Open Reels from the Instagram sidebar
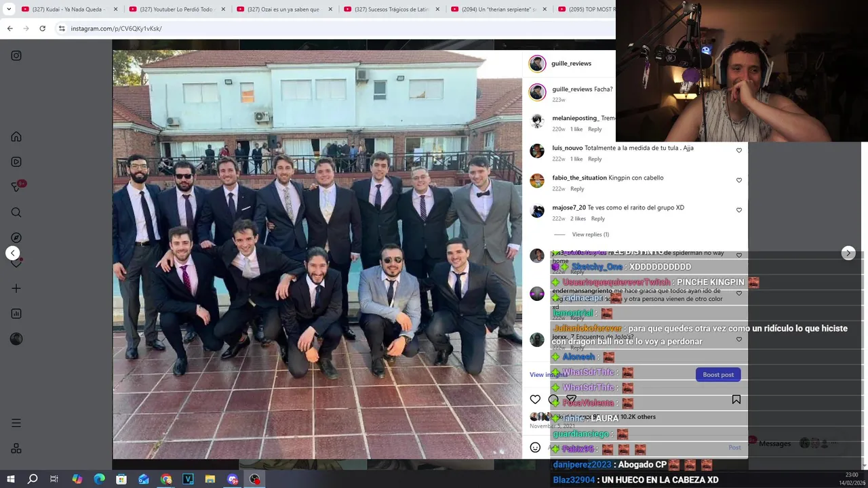 coord(16,162)
